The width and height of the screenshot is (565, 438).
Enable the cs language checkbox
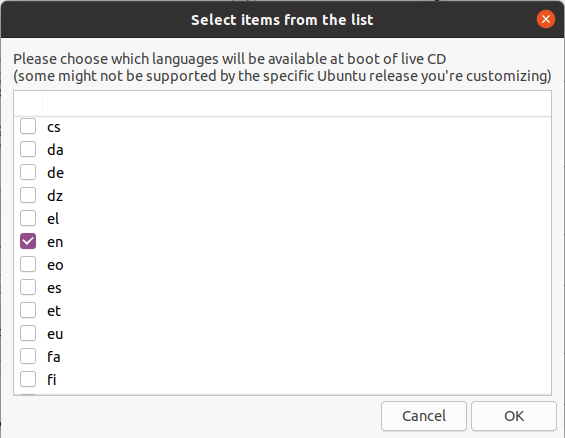point(28,126)
